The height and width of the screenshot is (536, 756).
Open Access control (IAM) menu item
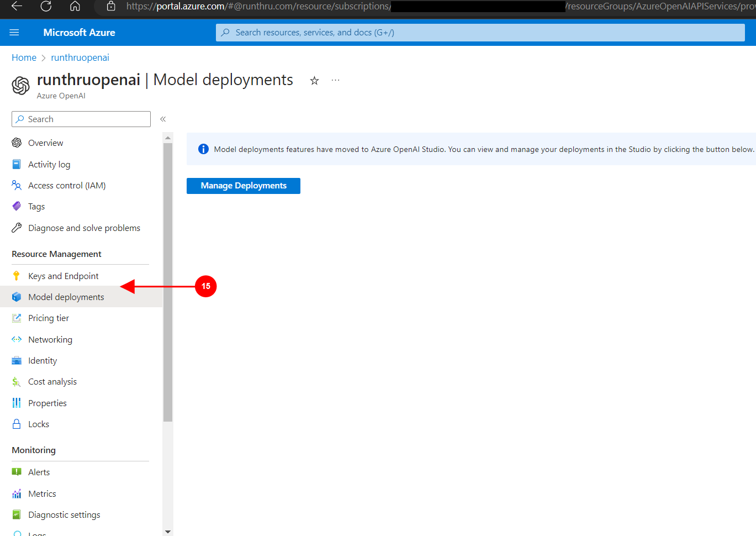67,186
